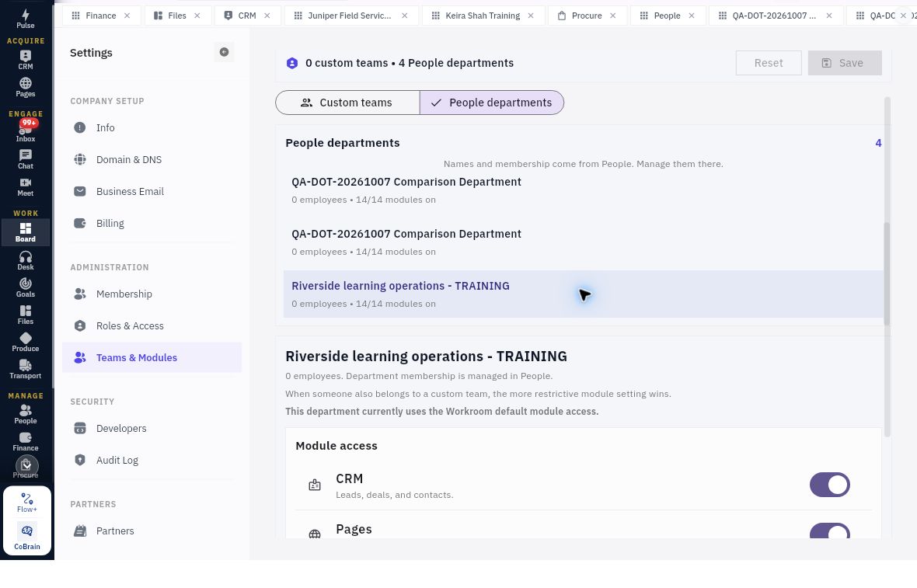
Task: Switch to Custom teams view
Action: click(x=347, y=103)
